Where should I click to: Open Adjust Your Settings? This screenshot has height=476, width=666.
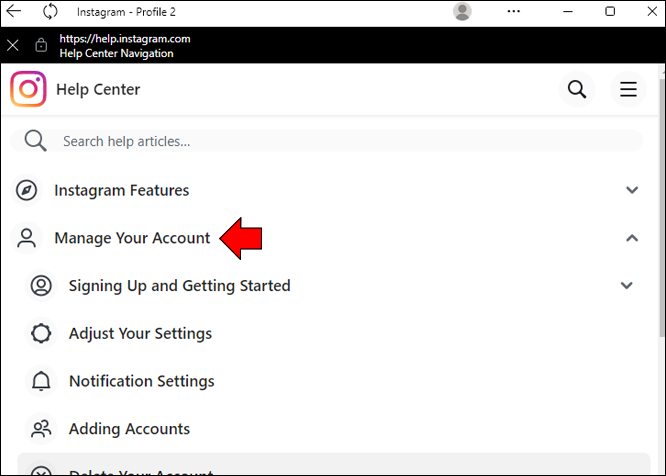[x=140, y=334]
